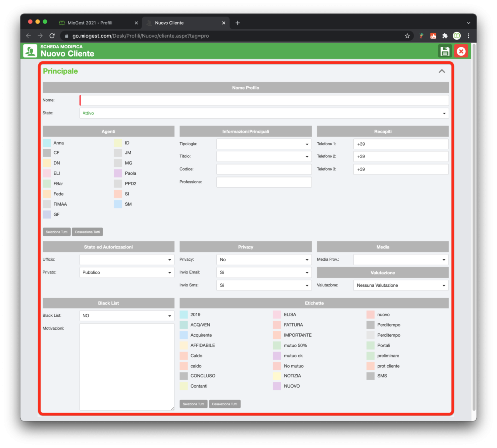This screenshot has height=448, width=497.
Task: Click the browser back arrow
Action: click(28, 36)
